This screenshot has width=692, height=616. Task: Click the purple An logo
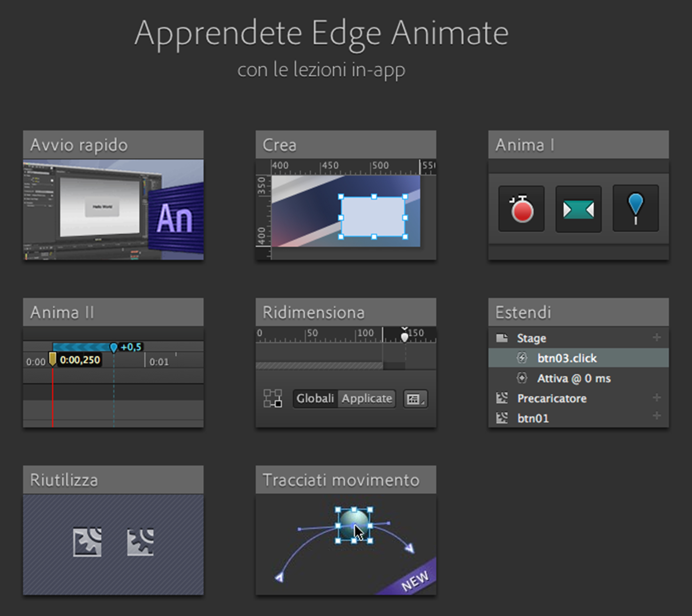(x=175, y=218)
